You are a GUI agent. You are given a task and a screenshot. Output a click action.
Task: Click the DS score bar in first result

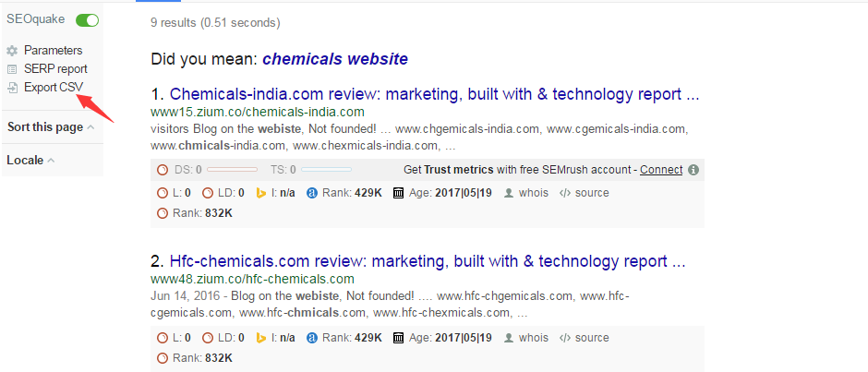coord(233,170)
